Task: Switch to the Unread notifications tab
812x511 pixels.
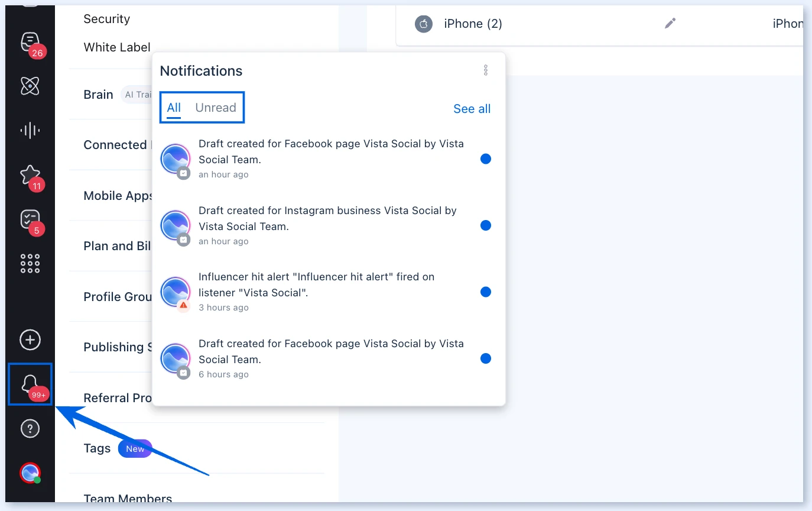Action: click(216, 108)
